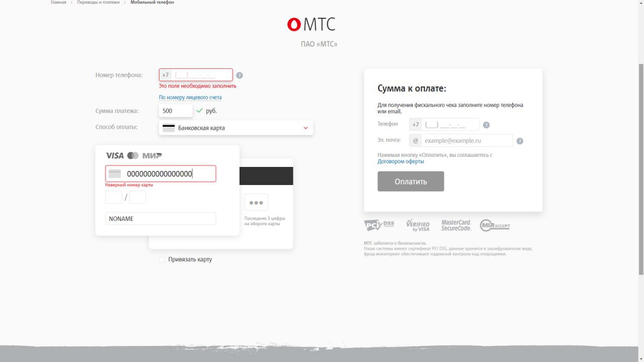
Task: Tick the 'Привязать карту' checkbox
Action: pos(162,259)
